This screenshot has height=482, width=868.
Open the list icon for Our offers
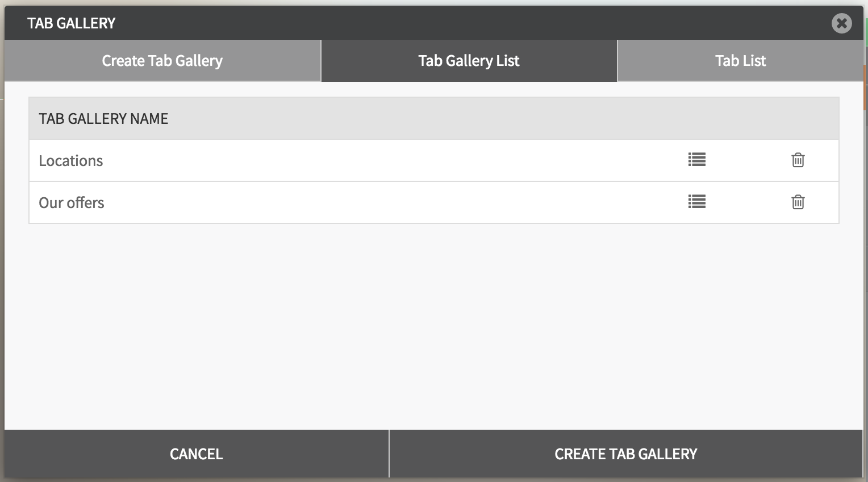[x=696, y=202]
